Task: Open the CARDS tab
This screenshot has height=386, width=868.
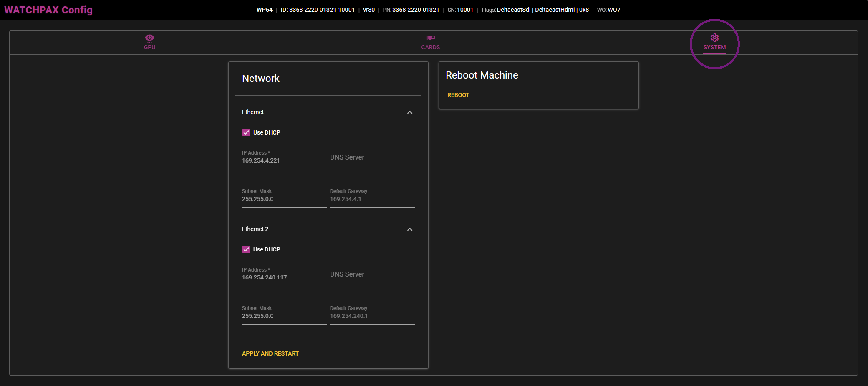Action: coord(431,42)
